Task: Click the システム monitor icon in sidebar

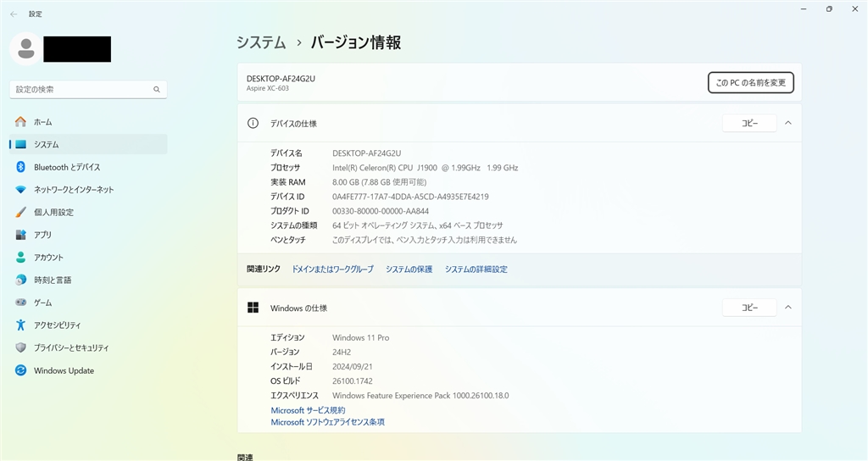Action: 20,144
